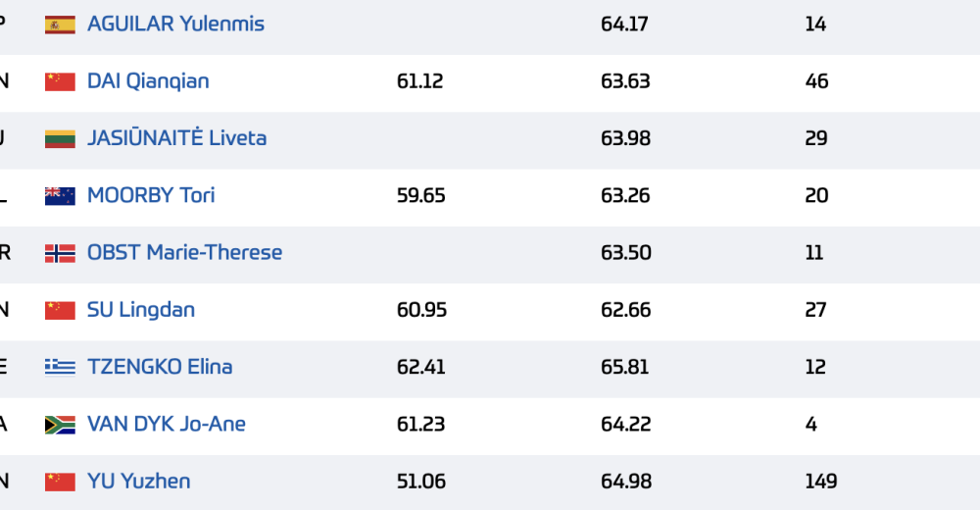Click the China flag next to DAI Qianqian
Screen dimensions: 980x510
click(x=60, y=81)
